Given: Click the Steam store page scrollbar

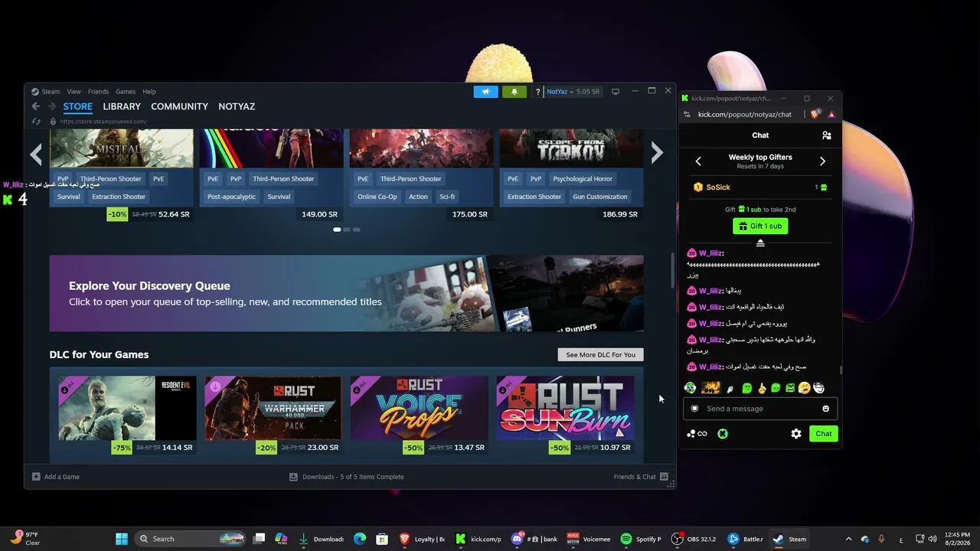Looking at the screenshot, I should pos(672,269).
